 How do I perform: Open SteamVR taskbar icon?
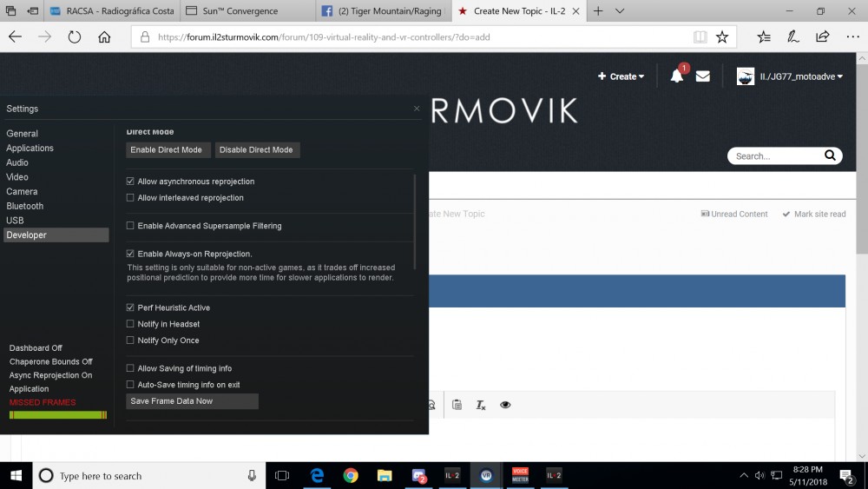(x=486, y=476)
